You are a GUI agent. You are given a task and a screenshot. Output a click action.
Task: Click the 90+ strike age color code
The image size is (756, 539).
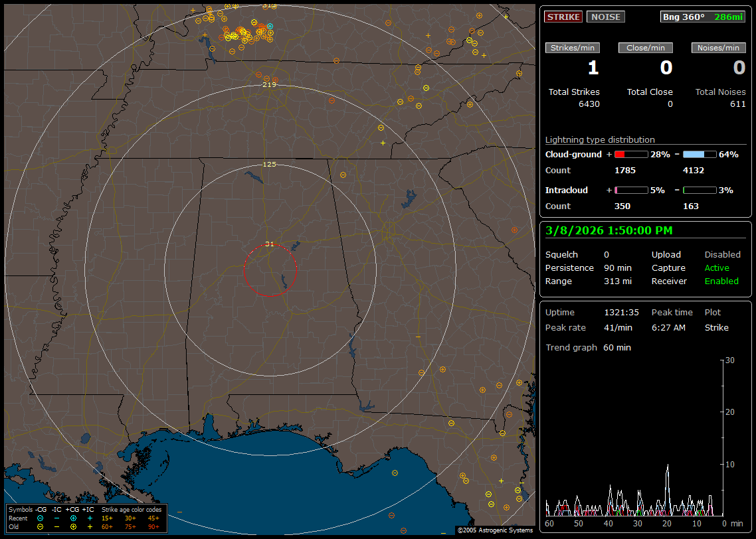pos(153,526)
